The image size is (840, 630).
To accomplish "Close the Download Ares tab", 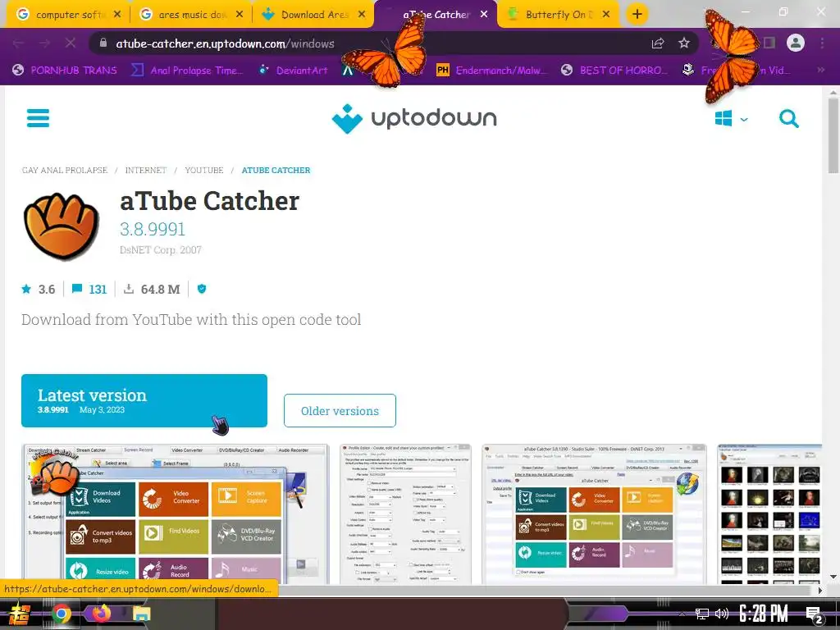I will 362,15.
